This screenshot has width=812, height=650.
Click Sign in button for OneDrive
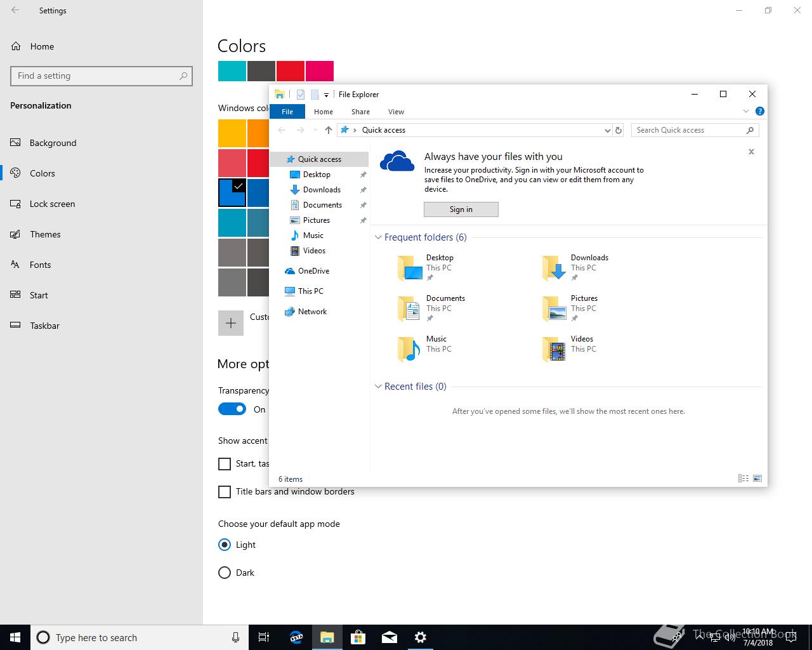click(461, 209)
